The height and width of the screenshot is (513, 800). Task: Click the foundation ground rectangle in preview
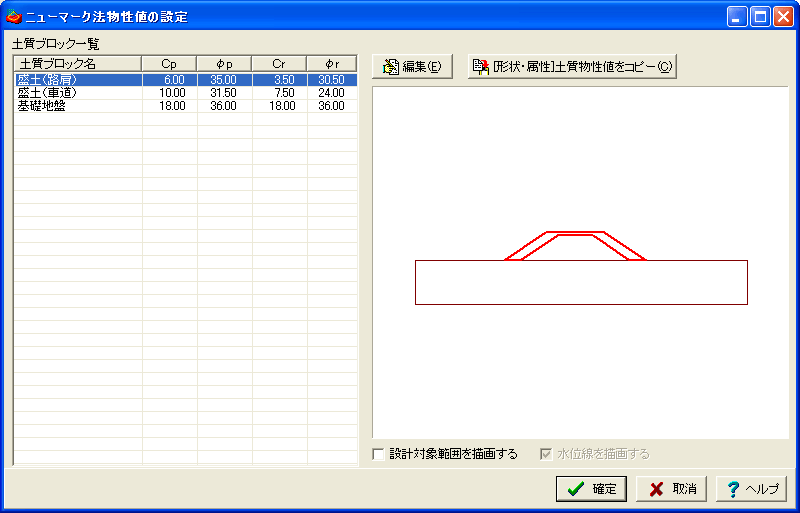tap(581, 282)
